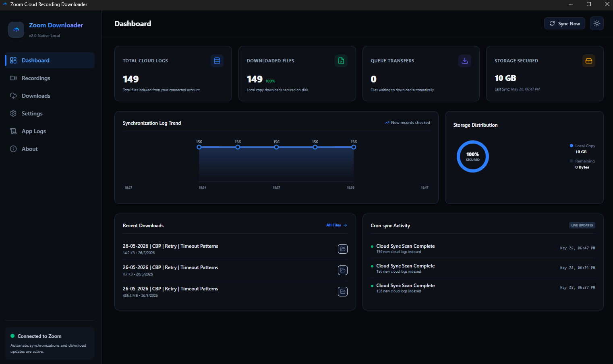Click the 0 Bytes Remaining value

582,167
